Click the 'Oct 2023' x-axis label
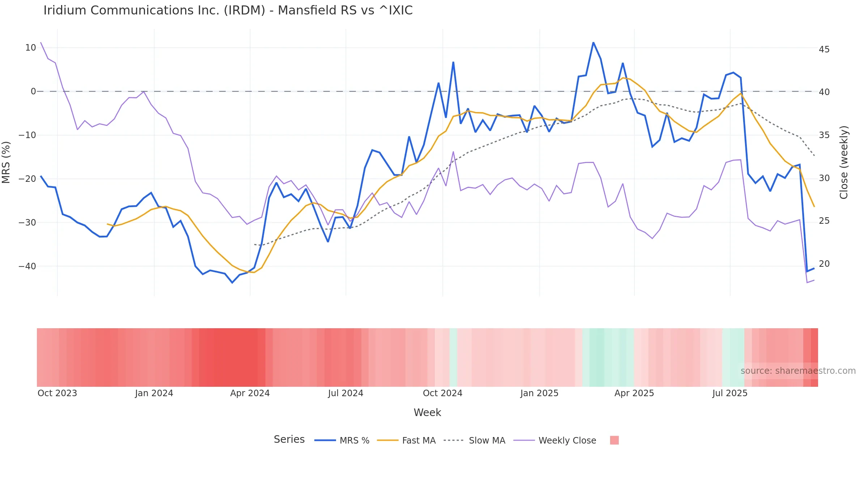Screen dimensions: 868x488 (x=58, y=393)
